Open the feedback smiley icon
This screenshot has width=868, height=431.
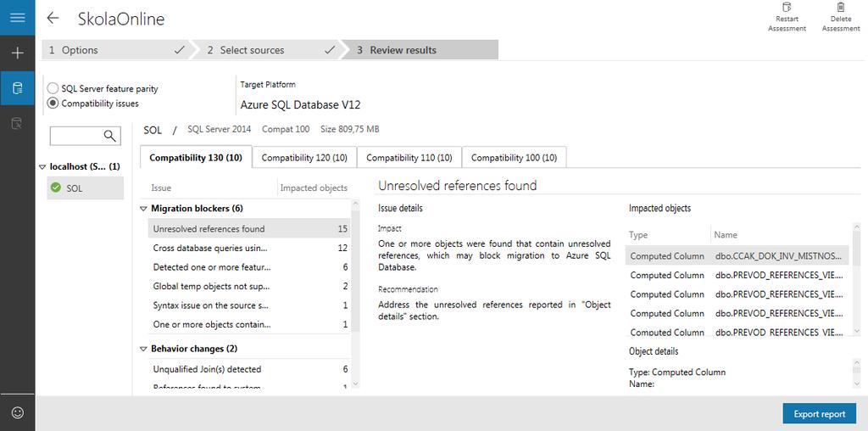coord(17,412)
